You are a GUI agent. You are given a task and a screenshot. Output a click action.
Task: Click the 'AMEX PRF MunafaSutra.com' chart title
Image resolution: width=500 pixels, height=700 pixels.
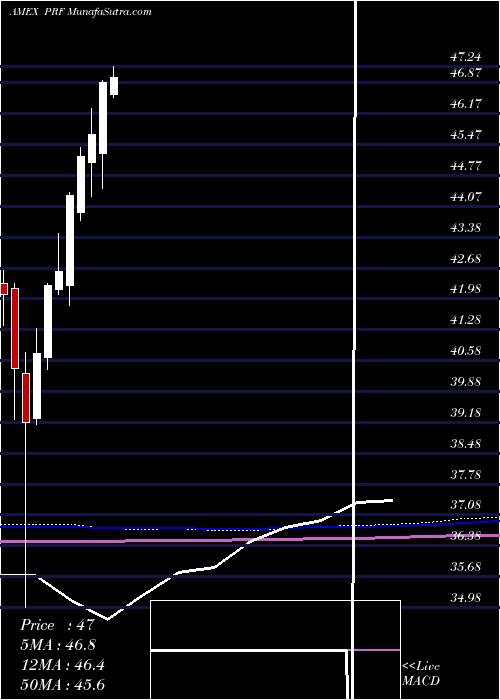coord(81,12)
